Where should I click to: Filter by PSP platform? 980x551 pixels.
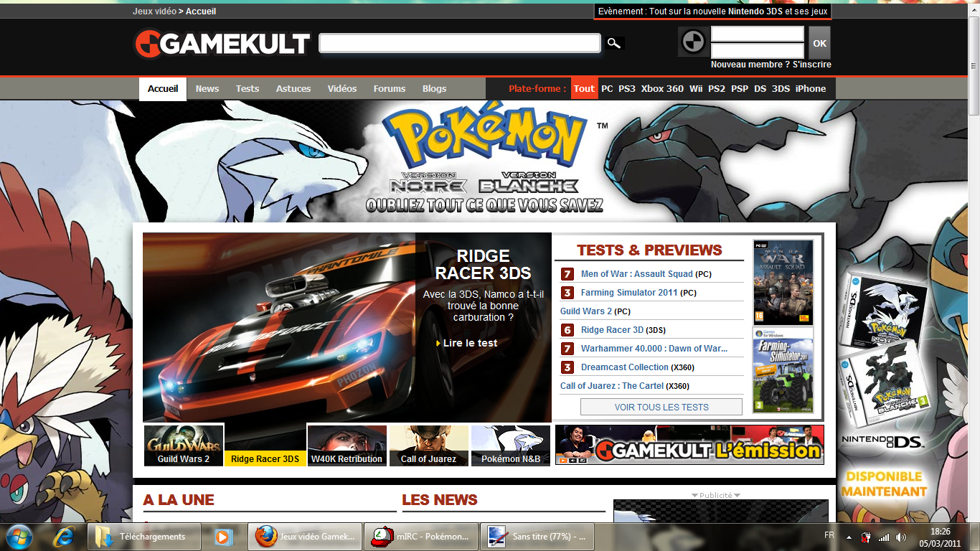[x=740, y=89]
